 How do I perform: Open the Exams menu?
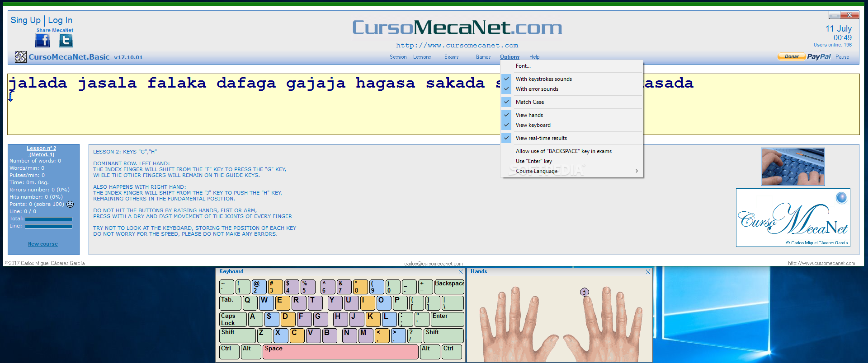pyautogui.click(x=451, y=57)
